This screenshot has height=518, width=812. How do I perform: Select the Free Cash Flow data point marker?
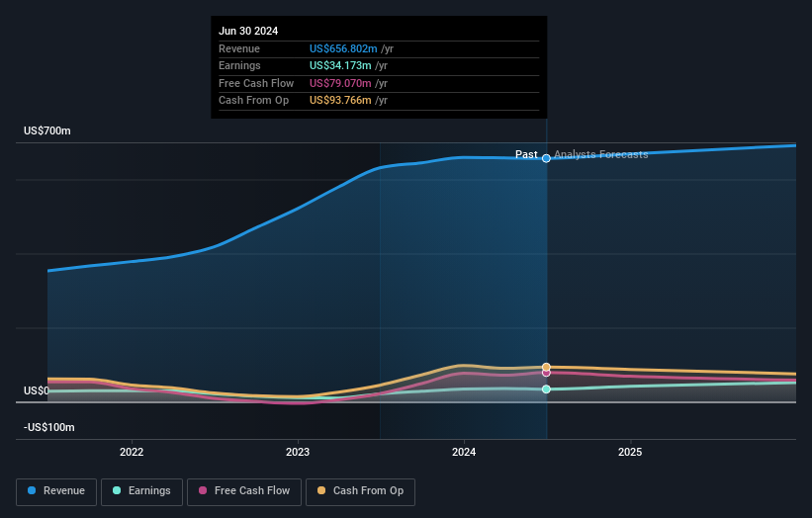click(x=546, y=373)
